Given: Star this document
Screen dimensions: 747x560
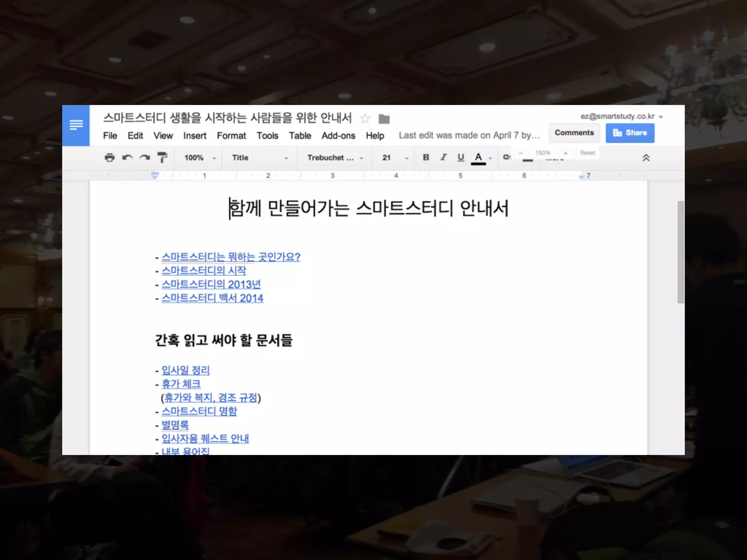Looking at the screenshot, I should (x=365, y=118).
